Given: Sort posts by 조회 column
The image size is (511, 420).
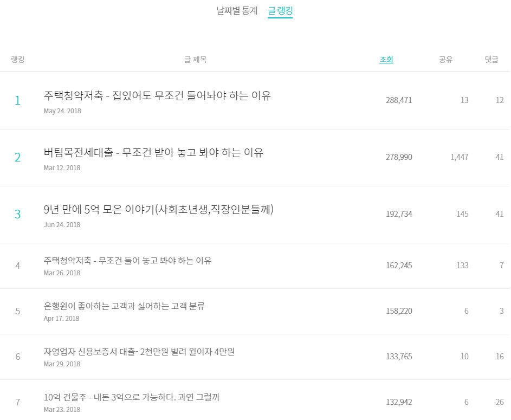Looking at the screenshot, I should point(386,60).
